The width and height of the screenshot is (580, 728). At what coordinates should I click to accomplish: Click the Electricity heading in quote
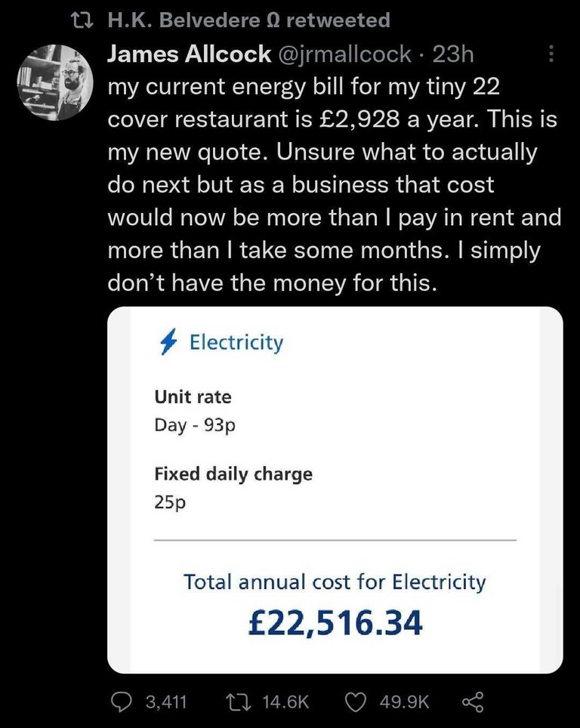pyautogui.click(x=236, y=342)
